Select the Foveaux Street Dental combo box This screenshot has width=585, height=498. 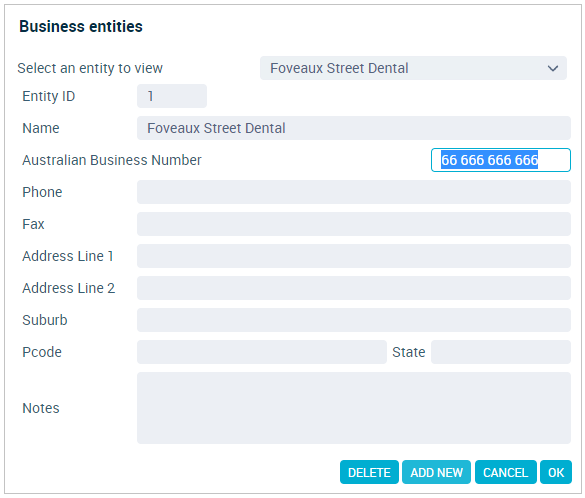click(413, 68)
